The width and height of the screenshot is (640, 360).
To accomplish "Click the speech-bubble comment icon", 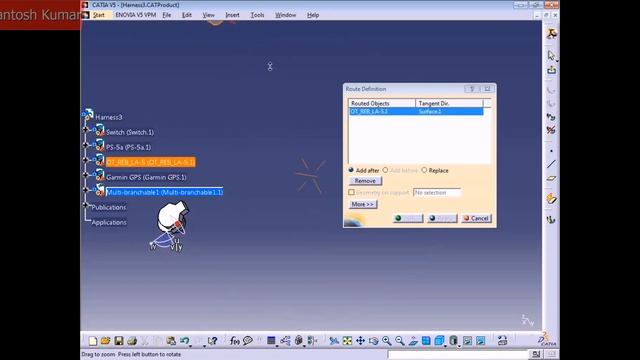I will (x=248, y=341).
